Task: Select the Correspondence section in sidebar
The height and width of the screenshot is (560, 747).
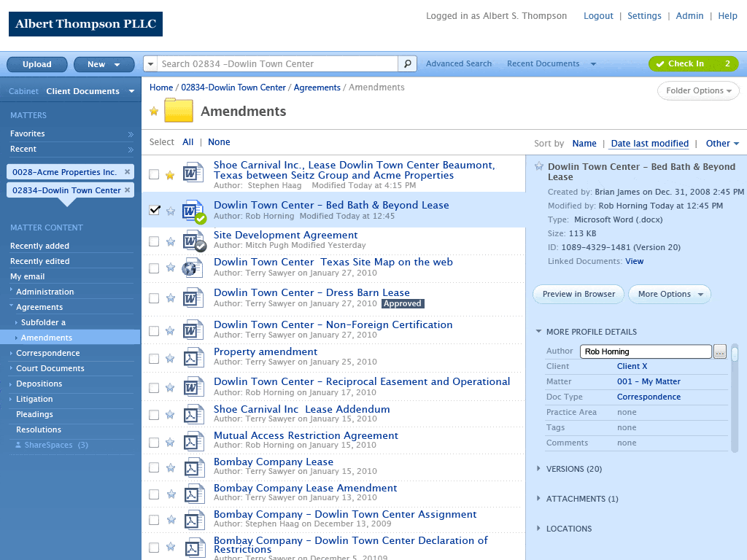Action: [x=50, y=353]
